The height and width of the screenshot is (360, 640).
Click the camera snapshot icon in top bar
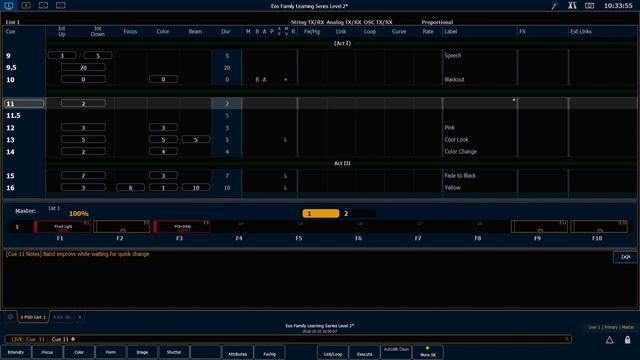click(x=589, y=6)
